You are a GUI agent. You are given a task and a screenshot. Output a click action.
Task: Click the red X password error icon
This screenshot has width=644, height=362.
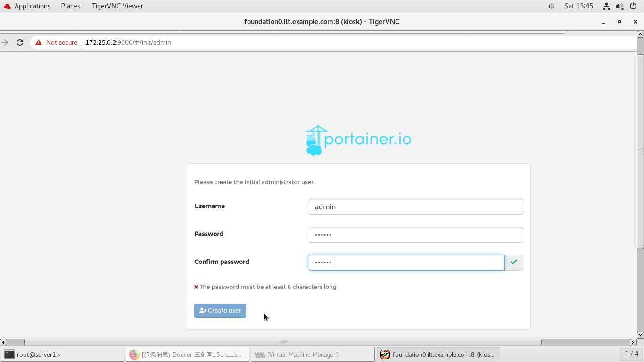coord(196,287)
